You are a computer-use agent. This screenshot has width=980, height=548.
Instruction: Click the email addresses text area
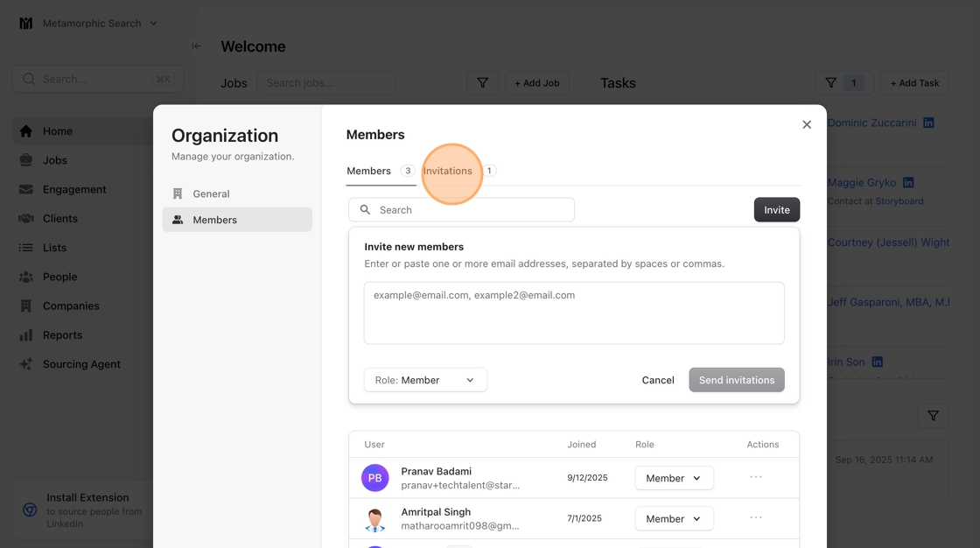tap(574, 313)
